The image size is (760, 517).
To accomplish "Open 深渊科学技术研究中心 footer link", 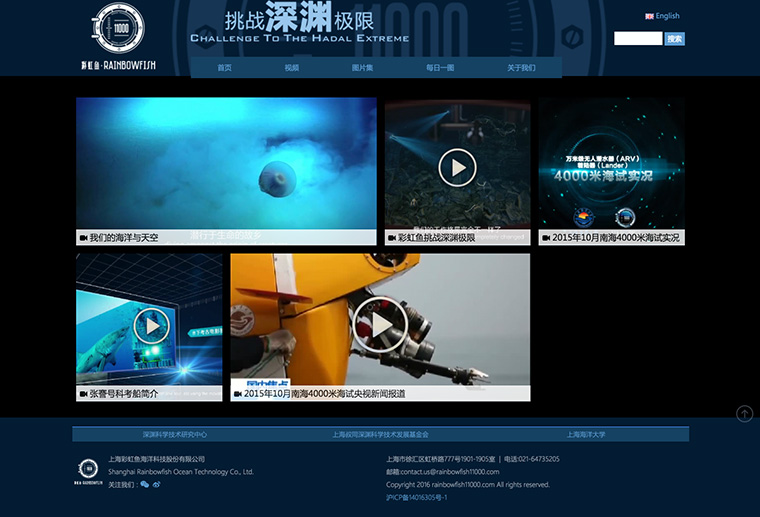I will (174, 435).
